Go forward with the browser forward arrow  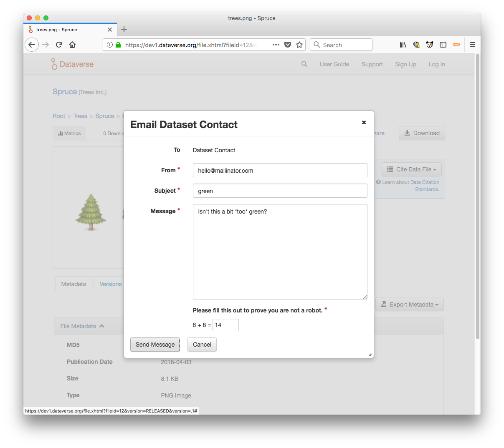(46, 45)
